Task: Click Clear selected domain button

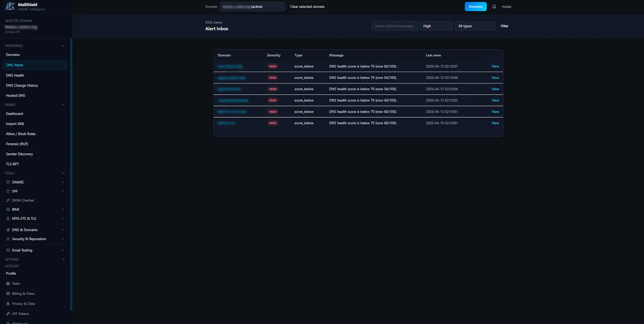Action: tap(308, 6)
